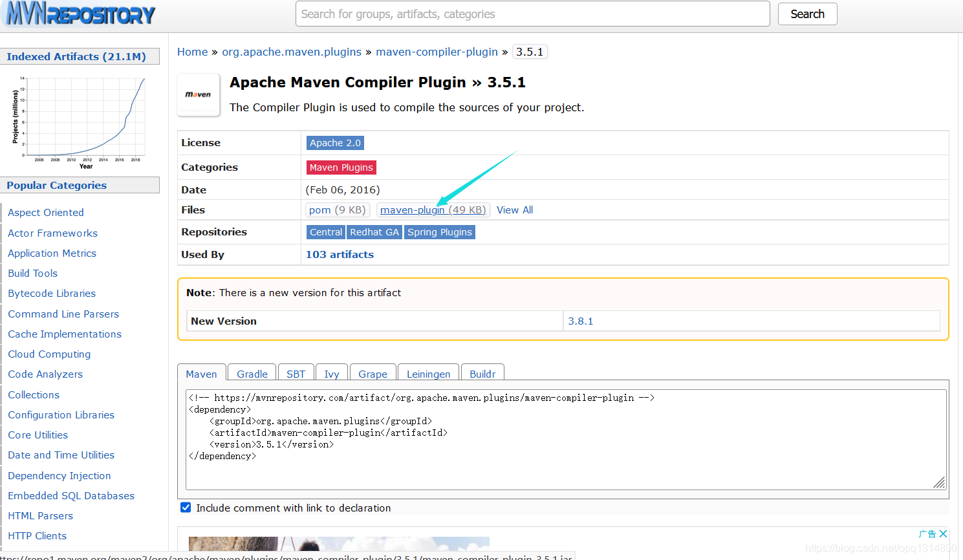Switch to the Leiningen tab
The width and height of the screenshot is (963, 560).
(428, 374)
